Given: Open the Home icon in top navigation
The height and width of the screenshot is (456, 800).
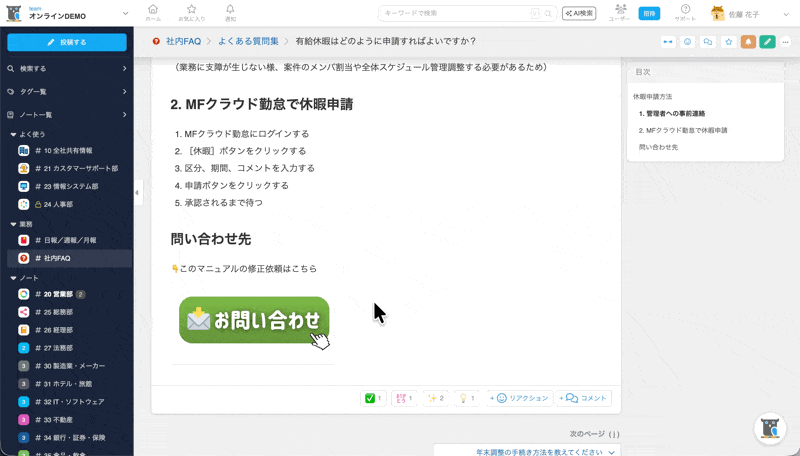Looking at the screenshot, I should pos(153,12).
